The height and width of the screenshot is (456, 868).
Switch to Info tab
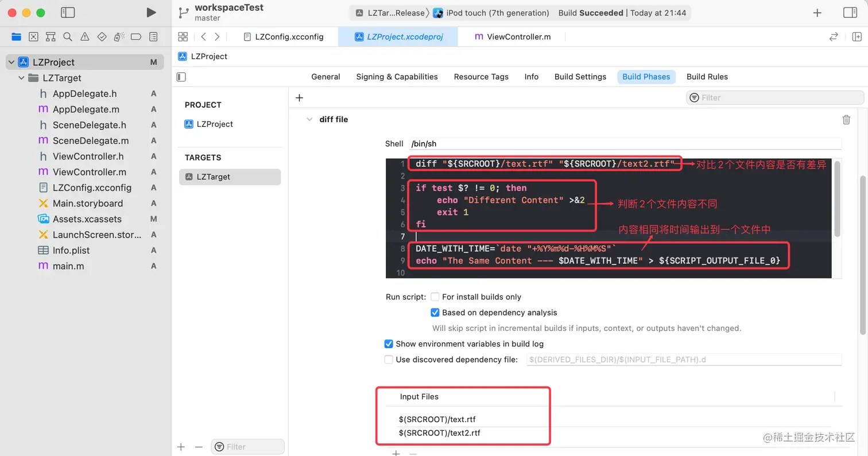[x=532, y=77]
